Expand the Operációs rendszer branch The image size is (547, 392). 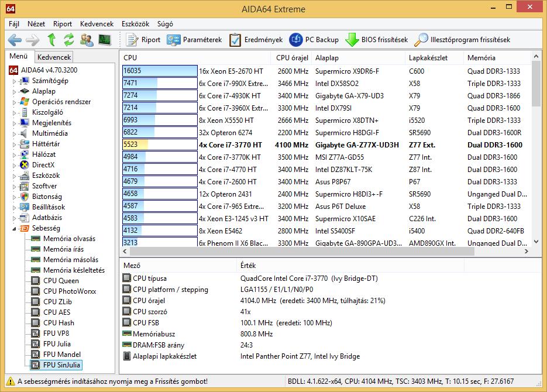point(14,102)
